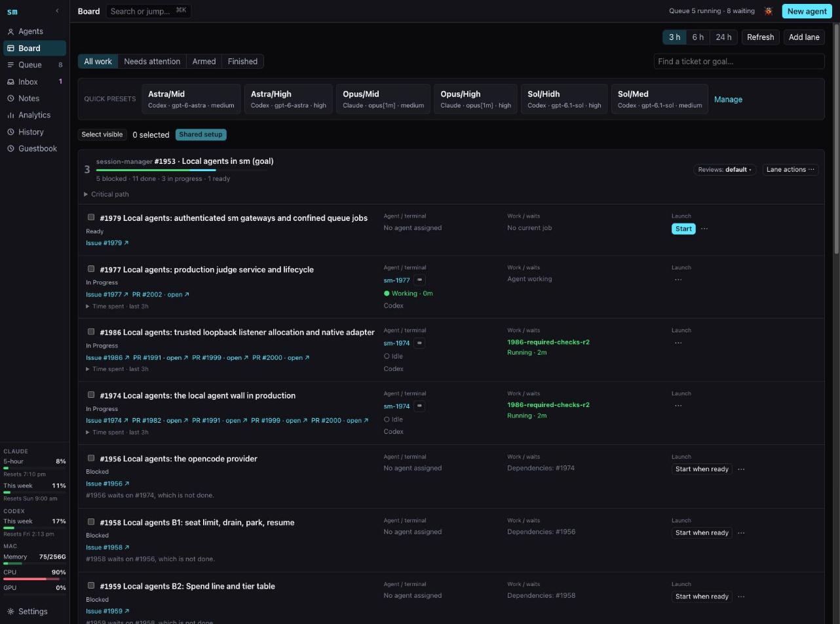Select the 6 h time range
Image resolution: width=840 pixels, height=624 pixels.
click(x=698, y=37)
